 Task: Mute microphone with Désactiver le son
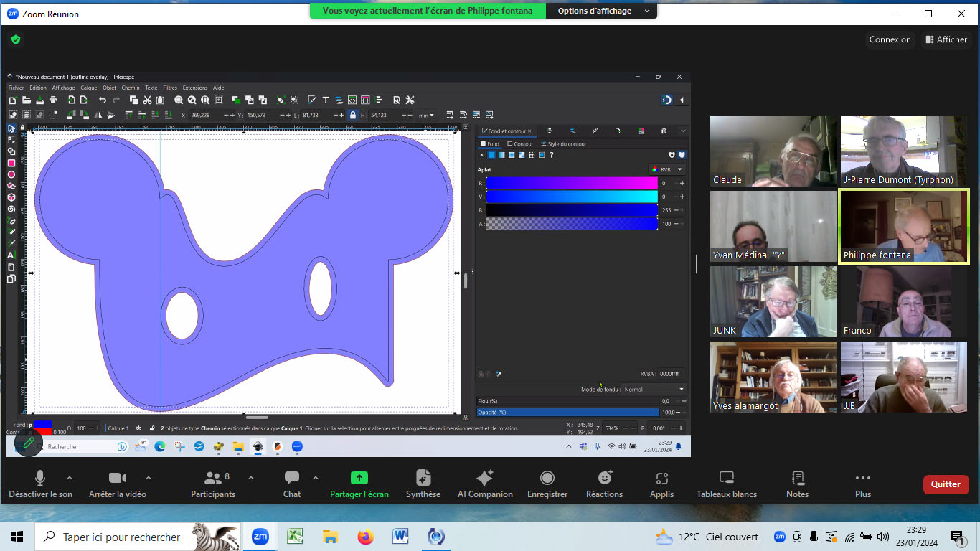tap(40, 485)
